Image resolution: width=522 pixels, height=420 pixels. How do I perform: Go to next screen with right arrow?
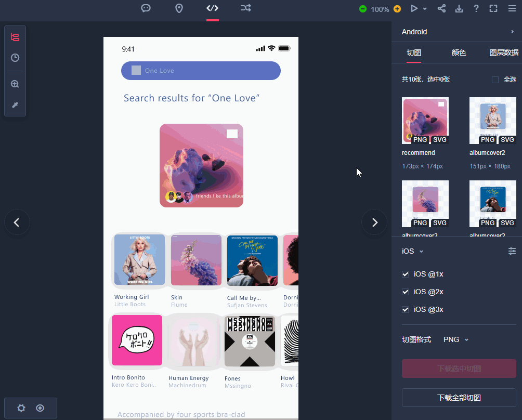[374, 222]
